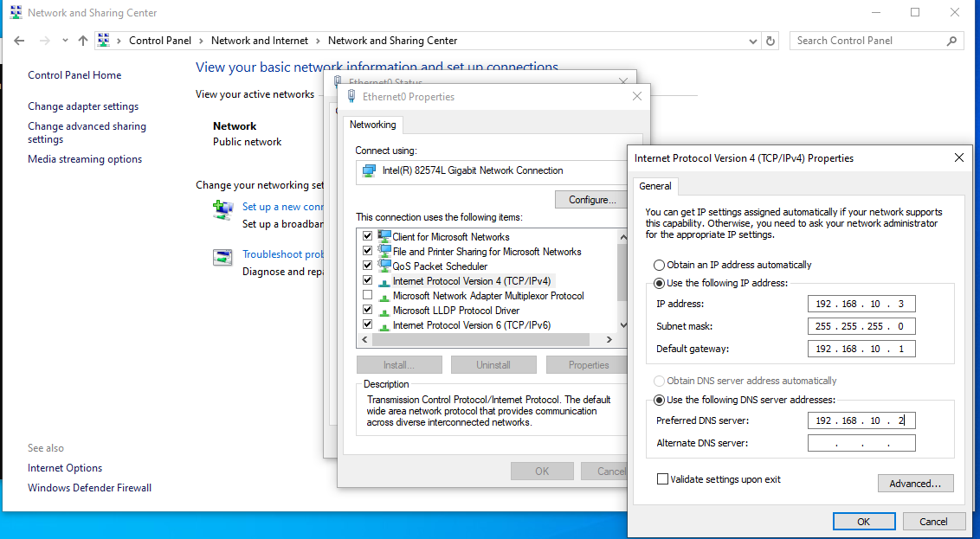
Task: Click the Subnet mask field
Action: tap(861, 326)
